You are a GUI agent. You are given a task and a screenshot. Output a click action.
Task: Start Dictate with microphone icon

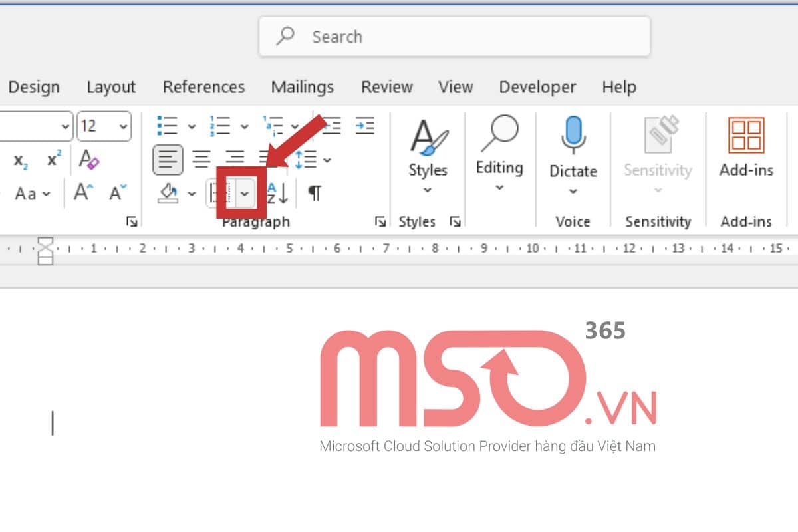coord(573,135)
